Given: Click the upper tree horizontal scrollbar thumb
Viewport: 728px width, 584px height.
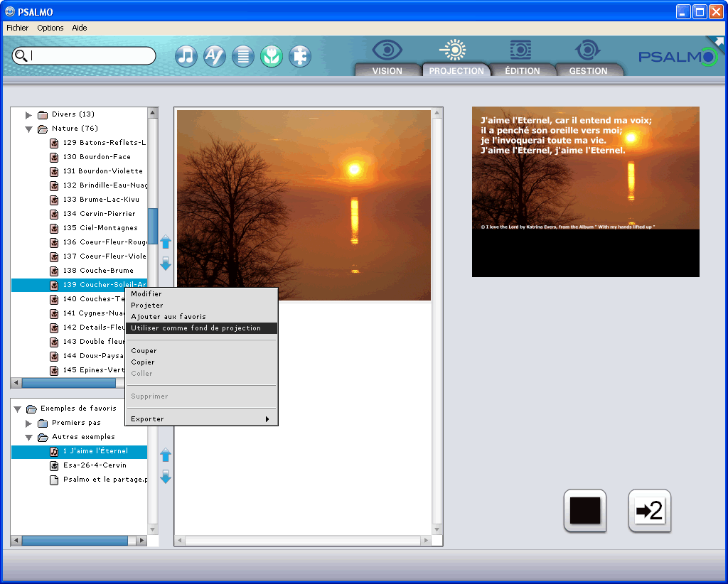Looking at the screenshot, I should point(69,383).
